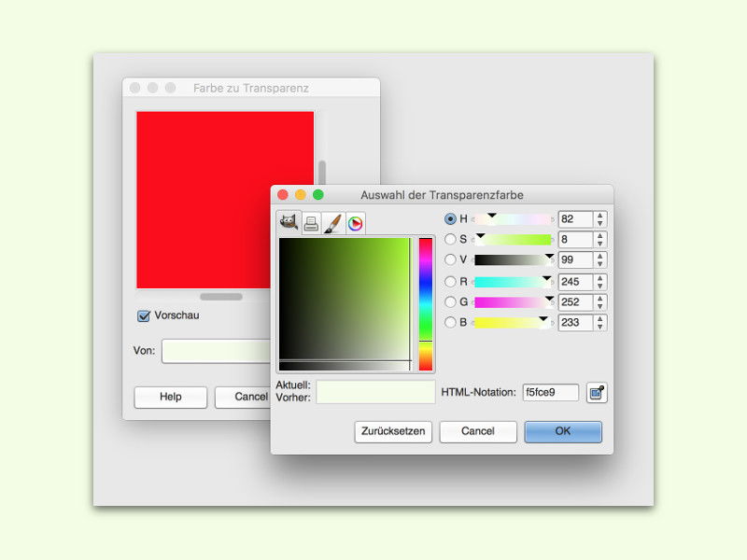Click the red preview image area

click(x=225, y=200)
